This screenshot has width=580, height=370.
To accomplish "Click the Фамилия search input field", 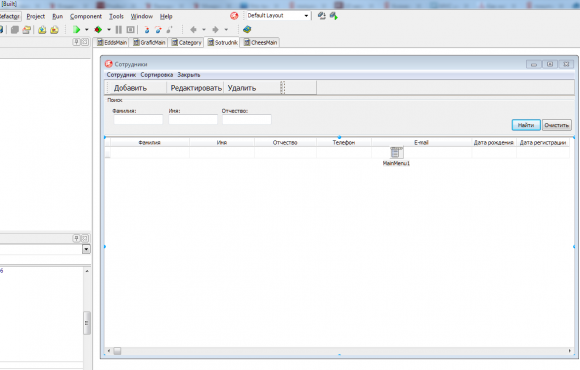I will pos(138,119).
